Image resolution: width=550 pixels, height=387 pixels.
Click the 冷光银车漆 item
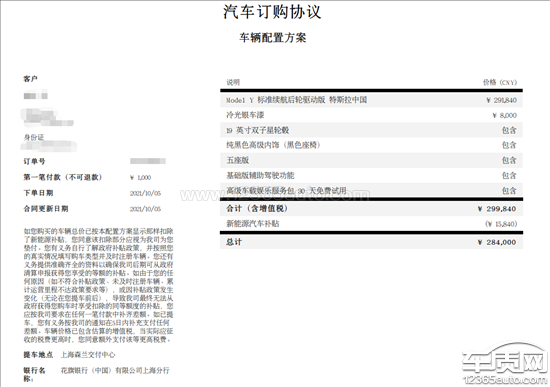(245, 115)
